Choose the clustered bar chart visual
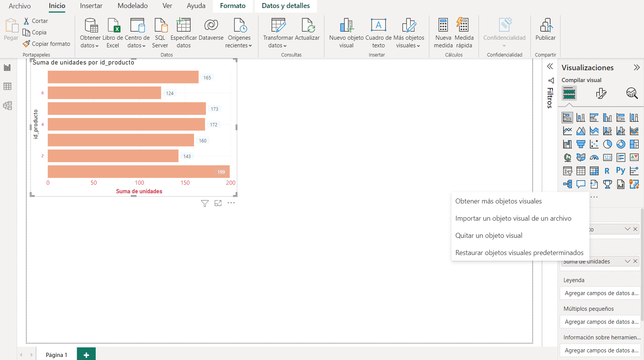 [x=594, y=118]
